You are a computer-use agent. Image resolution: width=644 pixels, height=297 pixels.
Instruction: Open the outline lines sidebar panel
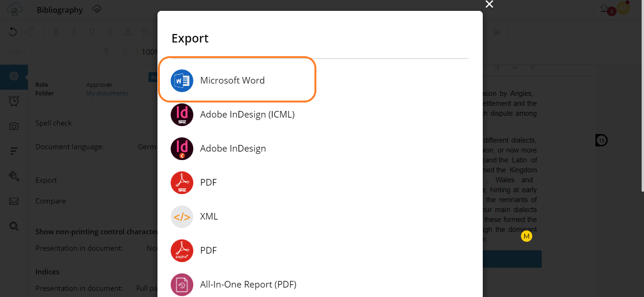(x=14, y=151)
